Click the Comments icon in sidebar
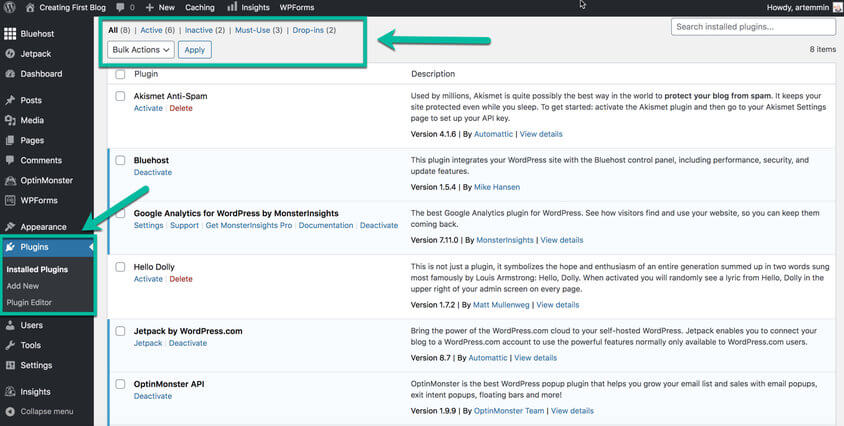This screenshot has width=844, height=426. coord(10,160)
